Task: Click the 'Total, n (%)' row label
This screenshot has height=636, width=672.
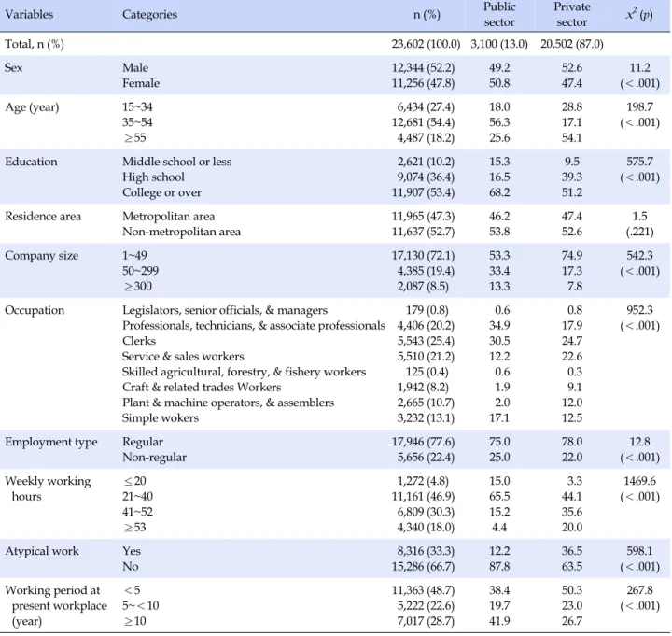Action: click(35, 44)
